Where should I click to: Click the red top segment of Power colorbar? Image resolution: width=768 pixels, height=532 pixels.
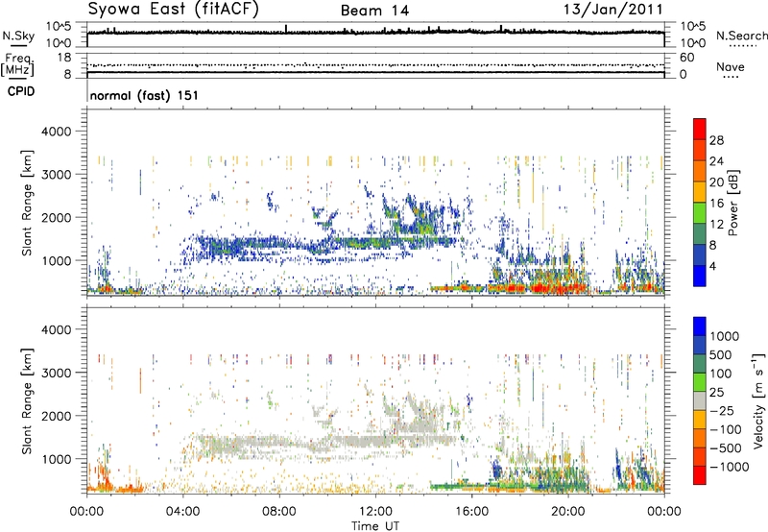tap(700, 130)
